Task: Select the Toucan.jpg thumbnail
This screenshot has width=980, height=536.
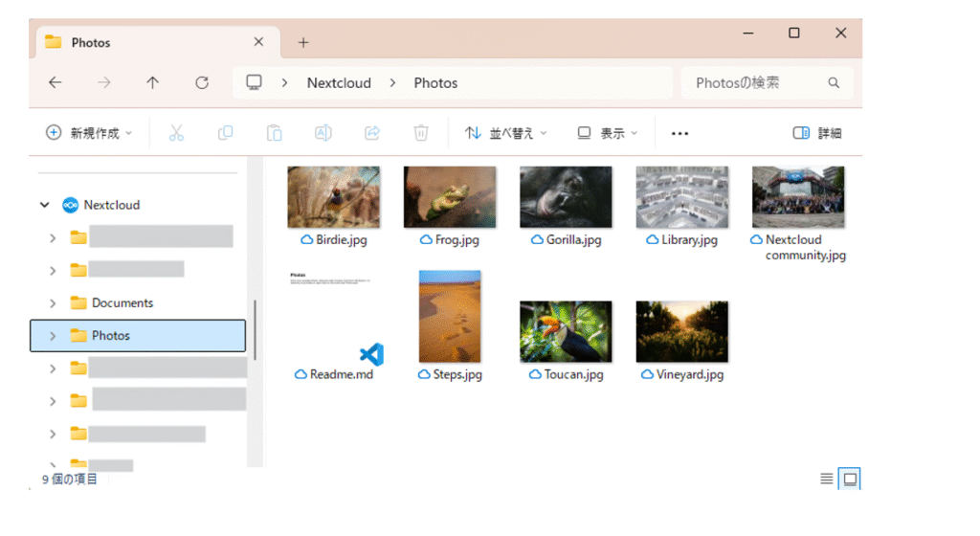Action: 566,331
